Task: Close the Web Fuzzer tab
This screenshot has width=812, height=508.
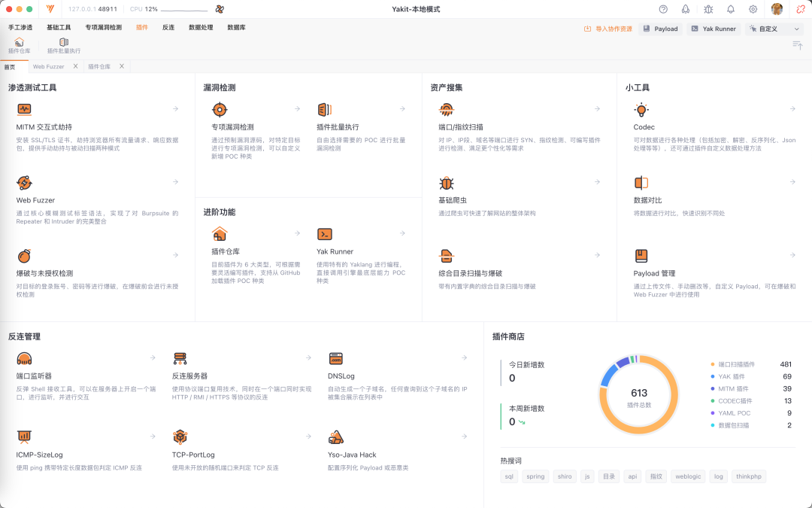Action: point(76,66)
